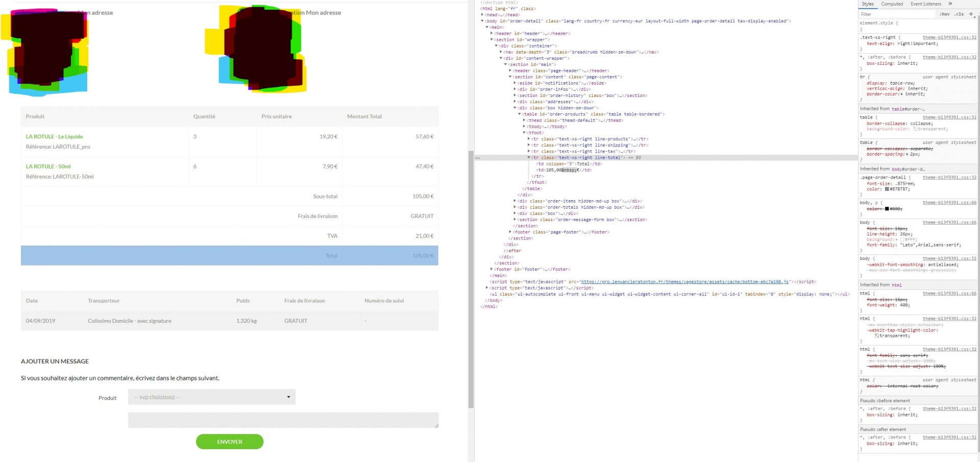Click the Colissimo Domicile - avec signature cell
This screenshot has width=980, height=462.
pos(130,321)
